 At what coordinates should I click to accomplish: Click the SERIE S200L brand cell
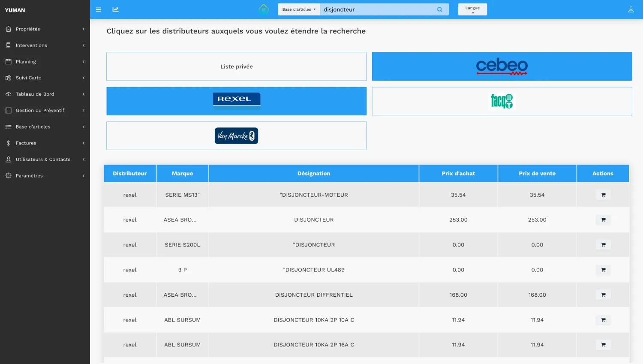point(183,245)
